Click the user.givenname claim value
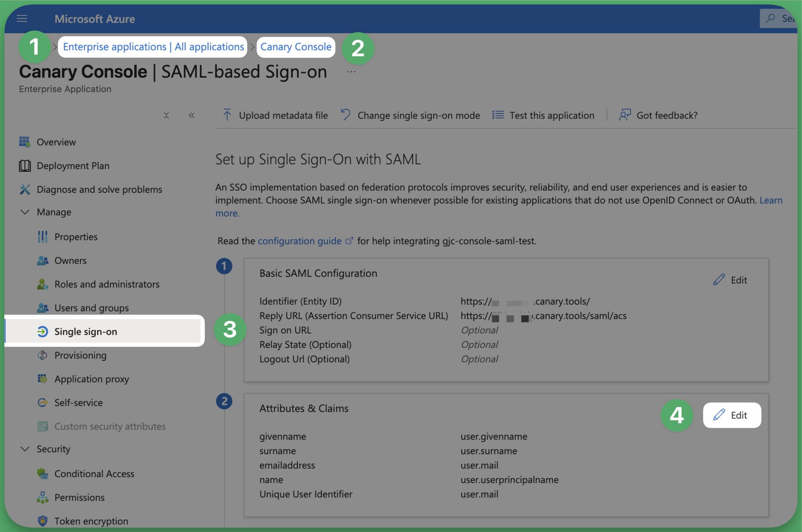802x532 pixels. click(494, 436)
